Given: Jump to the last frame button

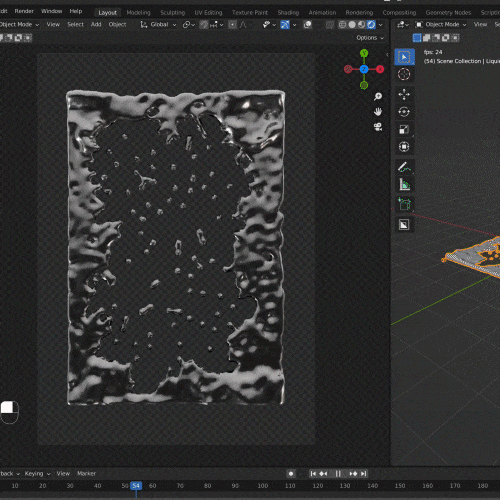Looking at the screenshot, I should tap(364, 473).
